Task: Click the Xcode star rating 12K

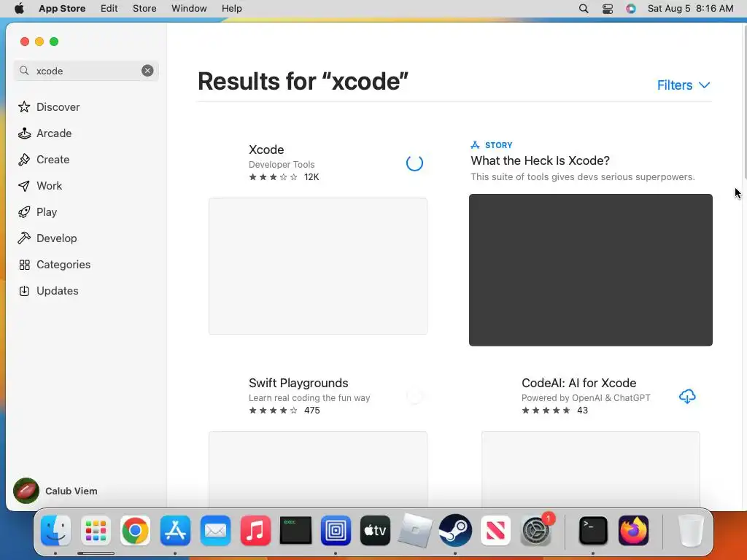Action: tap(284, 177)
